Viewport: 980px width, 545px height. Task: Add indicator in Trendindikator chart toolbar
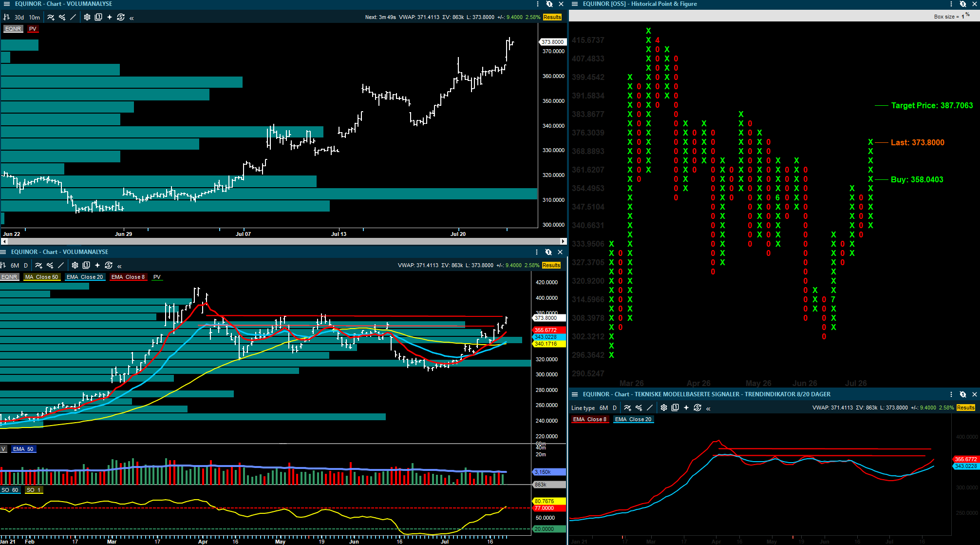tap(627, 408)
